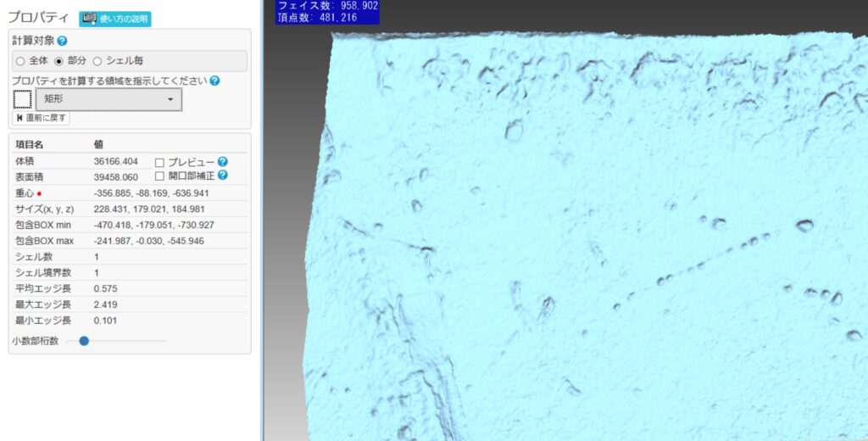
Task: Click the rectangle selection tool icon
Action: pyautogui.click(x=23, y=100)
